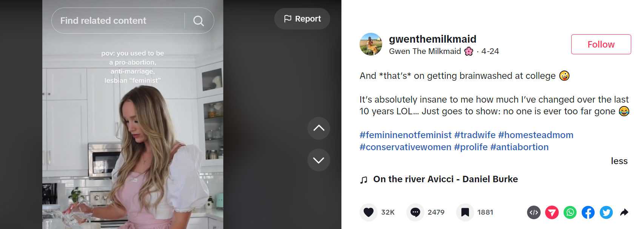
Task: Collapse caption with 'less'
Action: click(x=619, y=161)
